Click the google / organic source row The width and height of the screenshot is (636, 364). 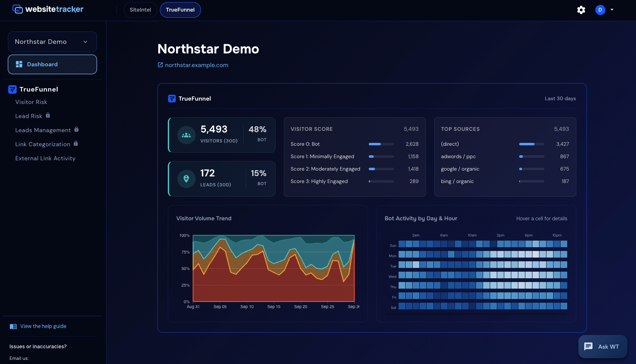505,169
